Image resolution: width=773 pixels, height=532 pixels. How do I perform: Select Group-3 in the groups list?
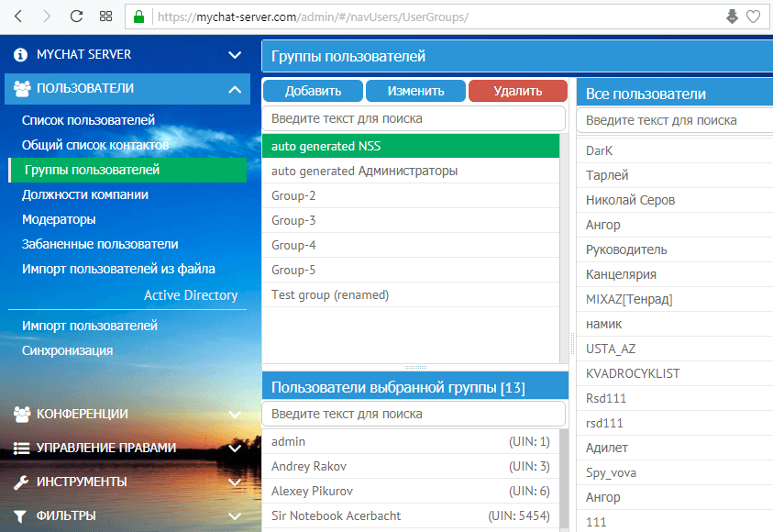pos(293,220)
